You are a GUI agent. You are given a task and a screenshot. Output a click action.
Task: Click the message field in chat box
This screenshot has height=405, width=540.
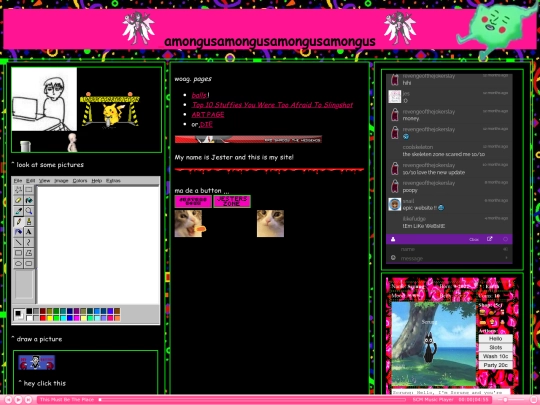pos(449,258)
